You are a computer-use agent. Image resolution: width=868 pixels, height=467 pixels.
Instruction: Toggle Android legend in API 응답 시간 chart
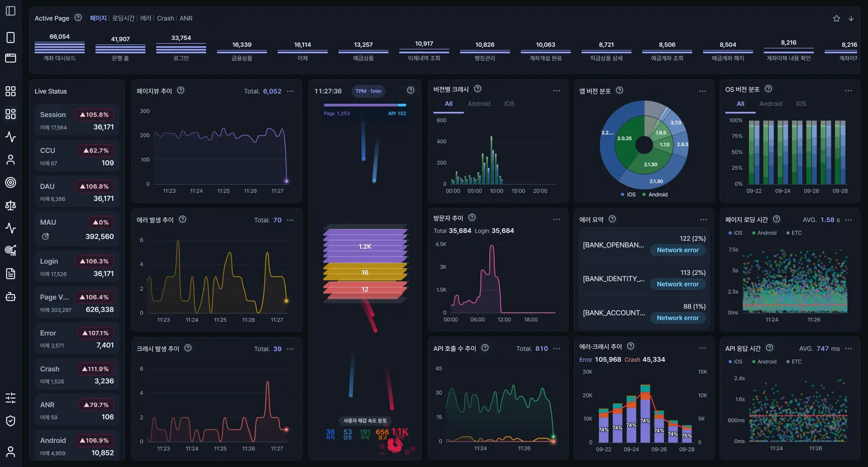pyautogui.click(x=764, y=362)
